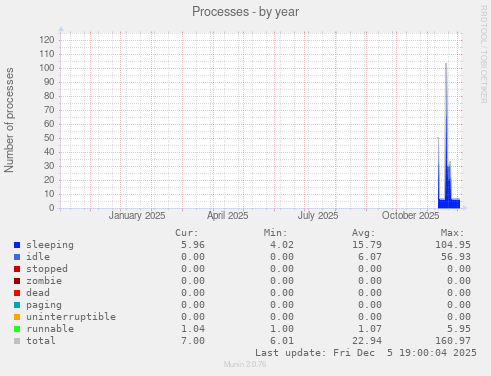Click sleeping average value 15.79
491x376 pixels.
[x=367, y=245]
